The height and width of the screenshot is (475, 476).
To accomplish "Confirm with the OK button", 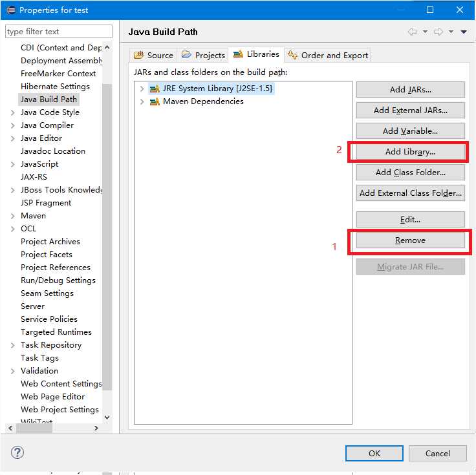I will tap(374, 453).
